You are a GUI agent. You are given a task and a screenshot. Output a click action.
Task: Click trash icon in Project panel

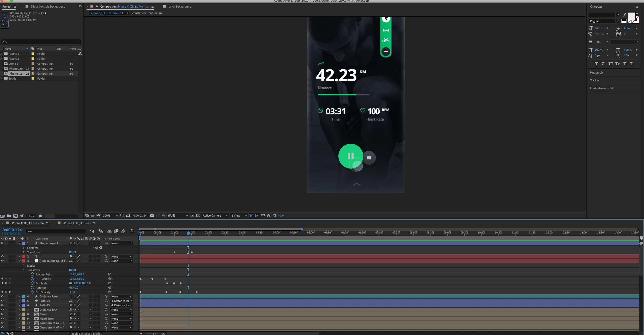click(x=40, y=216)
